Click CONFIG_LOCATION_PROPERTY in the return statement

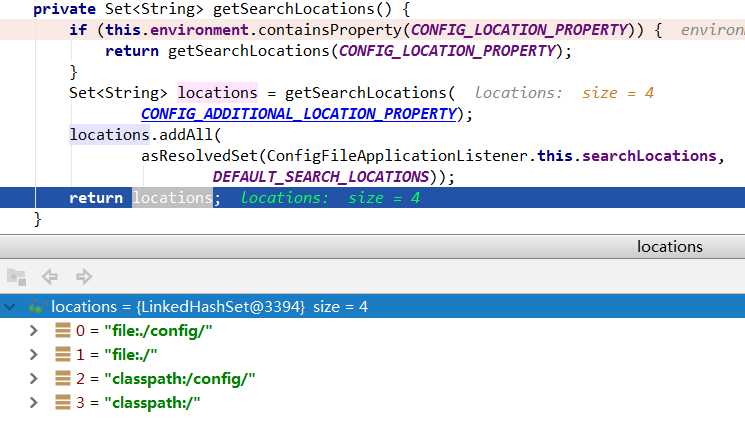tap(447, 51)
